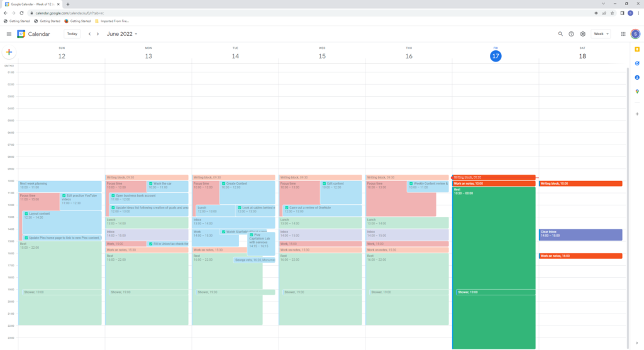Toggle Carry out a review of OneNote checkbox
The image size is (644, 350).
(287, 207)
